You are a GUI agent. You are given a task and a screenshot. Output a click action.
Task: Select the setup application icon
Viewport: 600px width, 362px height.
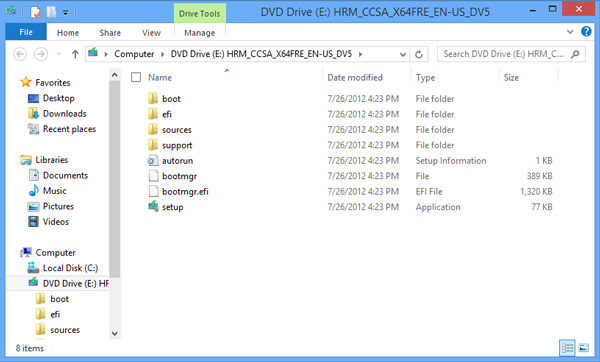click(x=153, y=207)
